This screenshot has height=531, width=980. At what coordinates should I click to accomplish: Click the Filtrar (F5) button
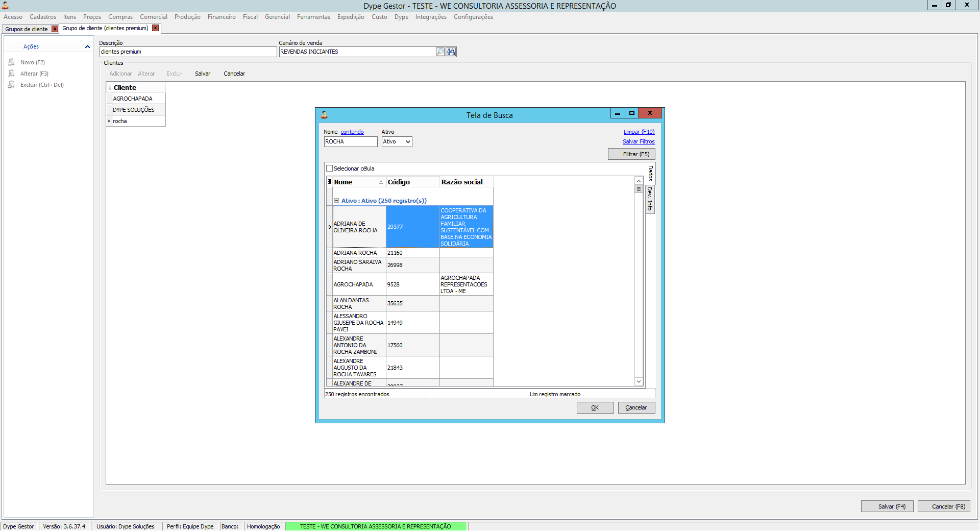tap(631, 154)
